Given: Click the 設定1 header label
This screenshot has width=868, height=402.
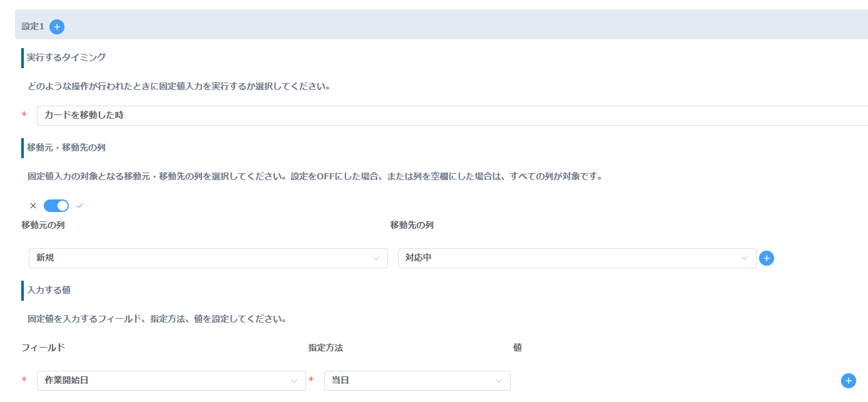Looking at the screenshot, I should pyautogui.click(x=33, y=27).
